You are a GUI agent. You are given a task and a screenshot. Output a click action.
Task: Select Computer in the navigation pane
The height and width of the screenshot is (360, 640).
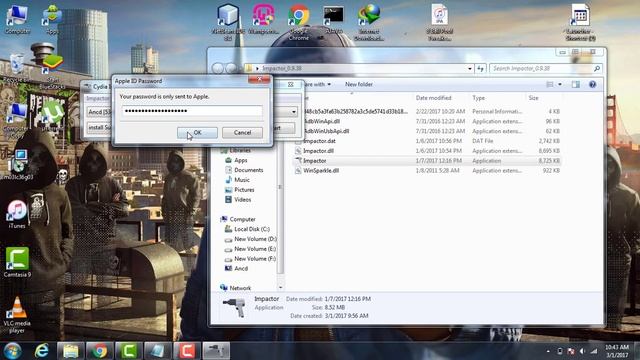point(242,219)
